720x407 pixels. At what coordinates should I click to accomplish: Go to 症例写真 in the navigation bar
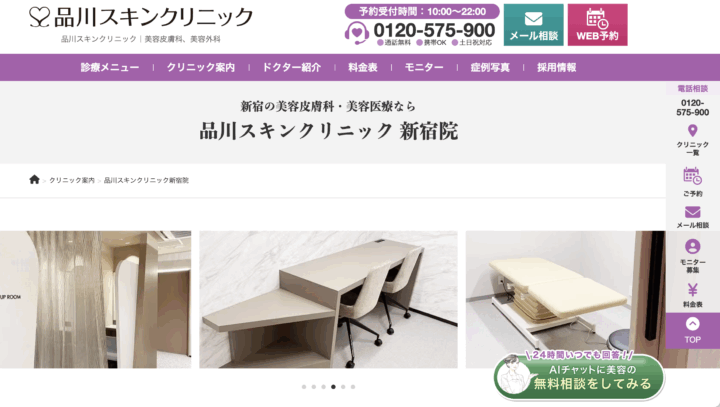click(490, 68)
